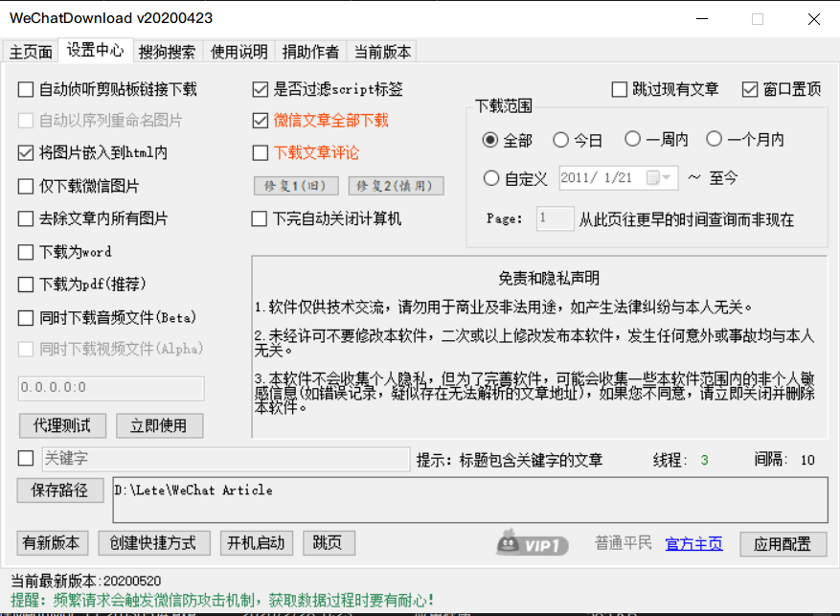Close the WeChatDownload window

click(x=813, y=18)
